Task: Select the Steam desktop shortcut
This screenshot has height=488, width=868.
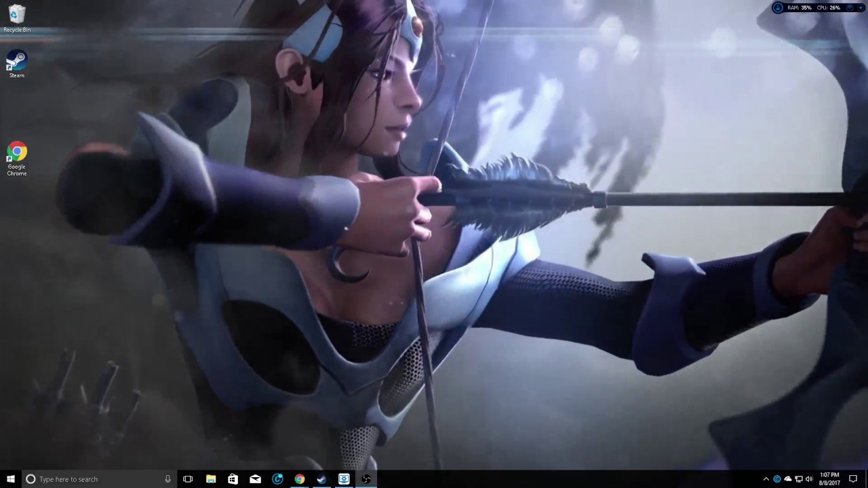Action: 17,64
